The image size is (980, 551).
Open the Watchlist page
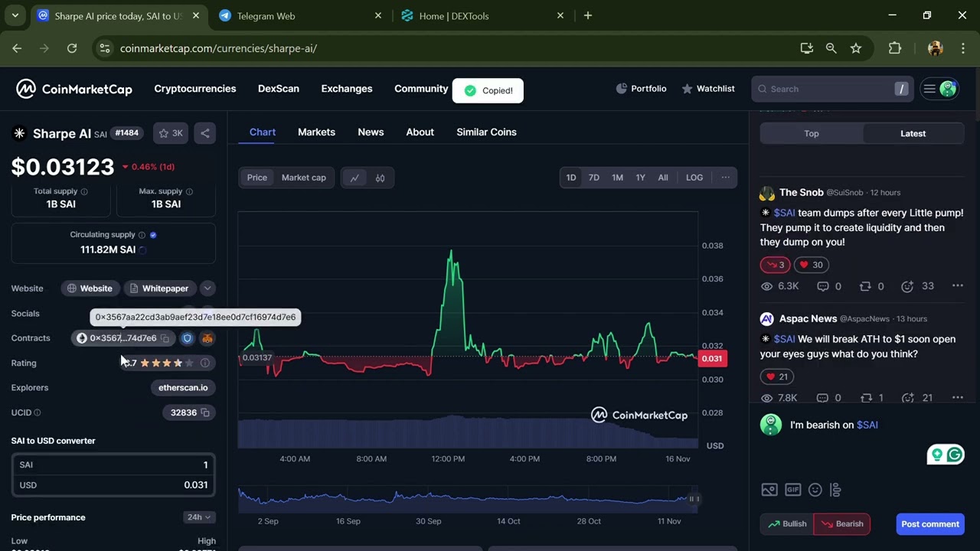pyautogui.click(x=708, y=89)
